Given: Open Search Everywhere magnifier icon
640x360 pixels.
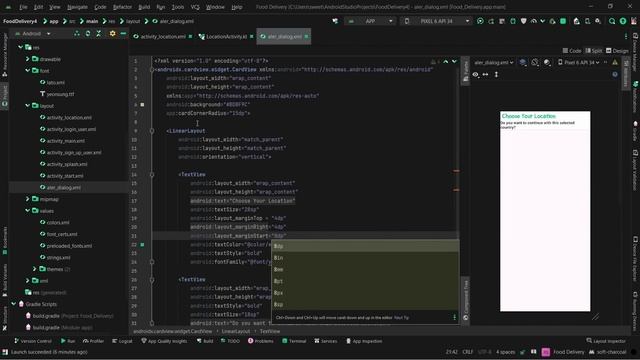Looking at the screenshot, I should [612, 21].
